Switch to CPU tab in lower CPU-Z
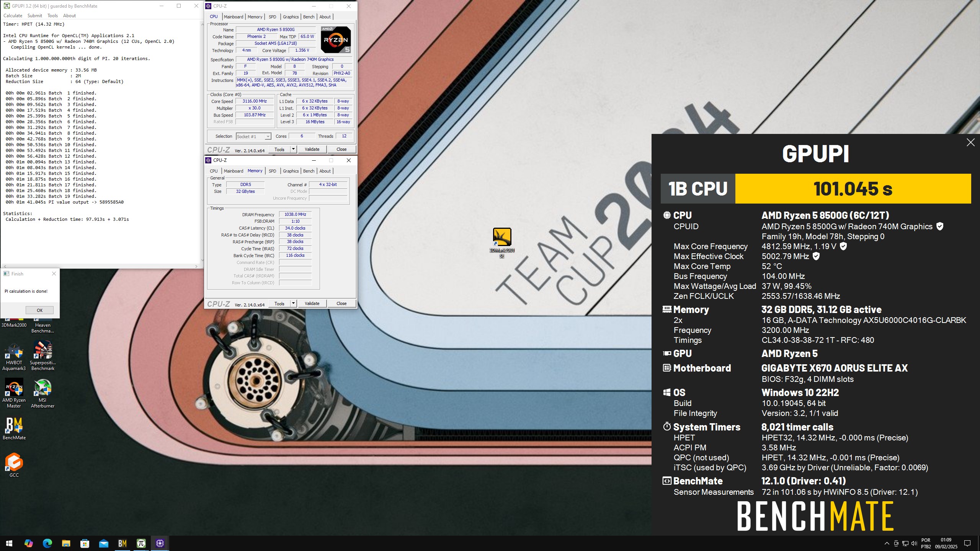 [x=214, y=171]
